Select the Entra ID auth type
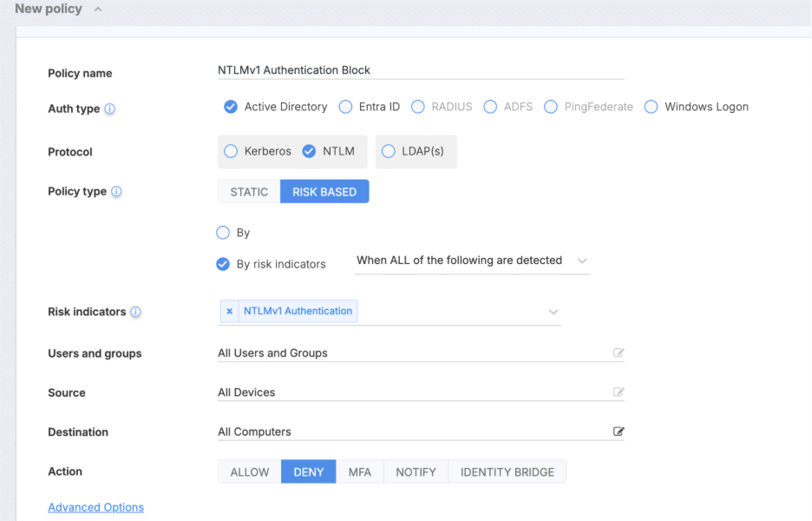Viewport: 812px width, 521px height. pyautogui.click(x=345, y=107)
